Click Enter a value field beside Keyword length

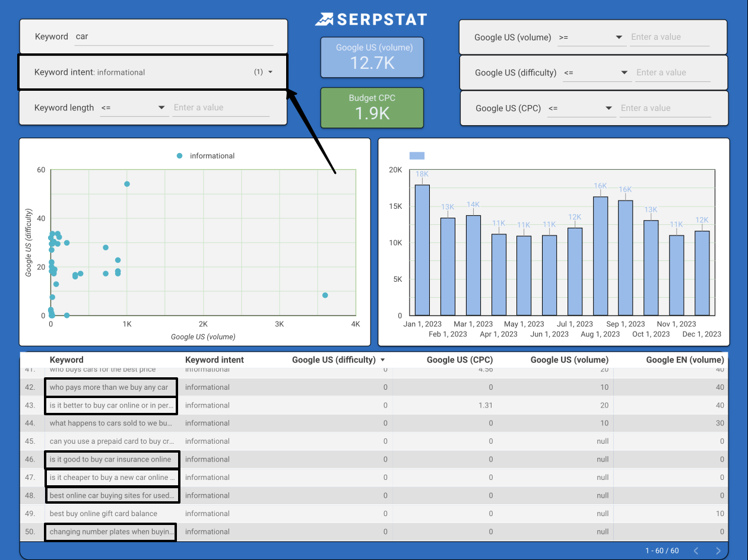(221, 107)
